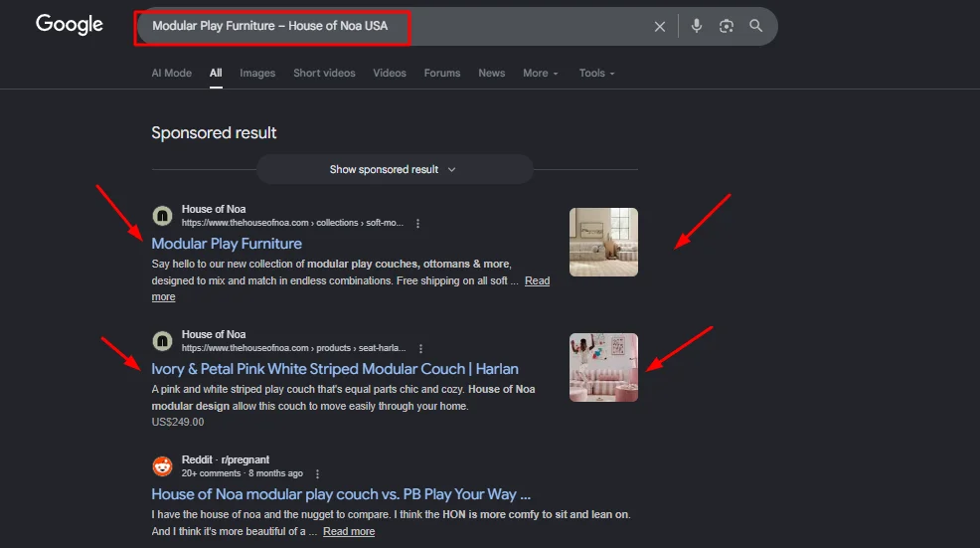Screen dimensions: 980x548
Task: Click House of Noa favicon on Harlan result
Action: coord(162,341)
